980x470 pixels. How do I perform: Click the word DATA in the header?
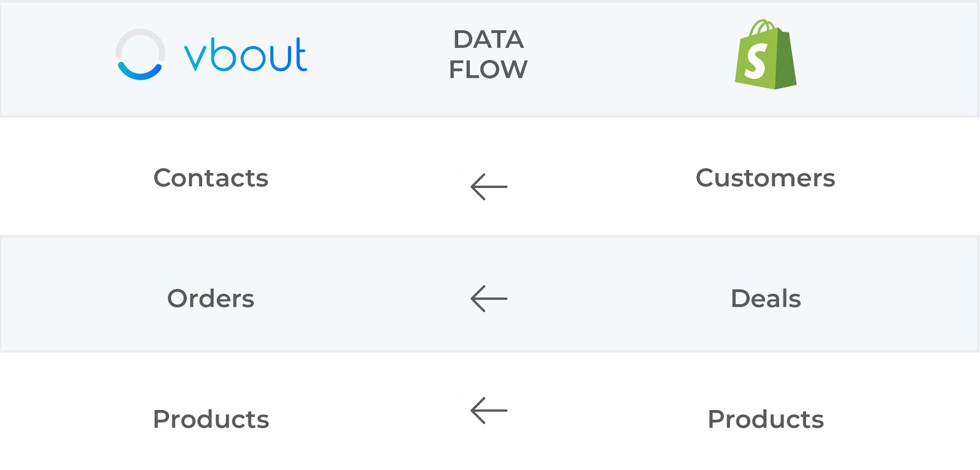[488, 40]
